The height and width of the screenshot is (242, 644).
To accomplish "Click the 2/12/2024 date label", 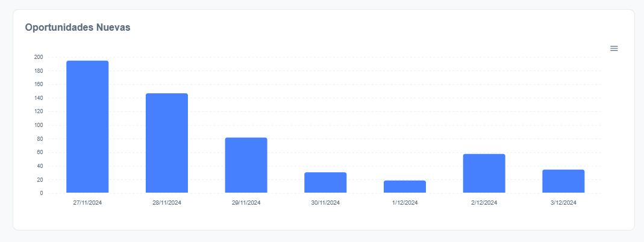I will point(484,203).
